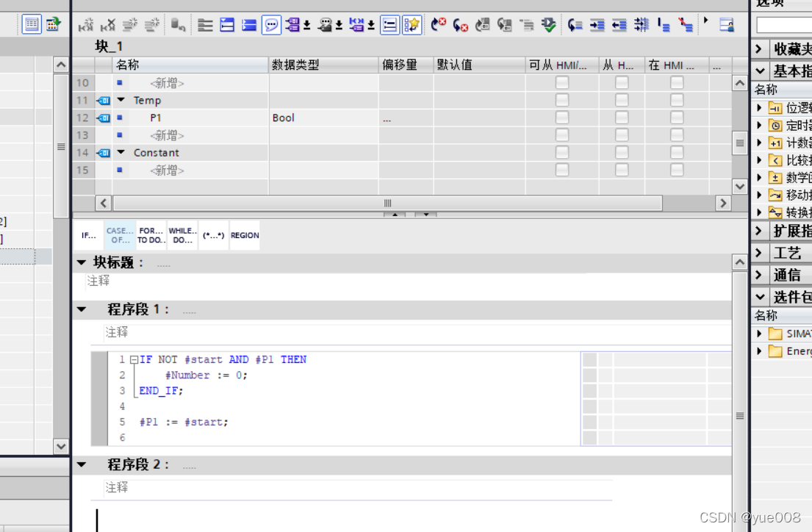This screenshot has width=812, height=532.
Task: Click the navigate to specific line icon
Action: click(x=575, y=24)
